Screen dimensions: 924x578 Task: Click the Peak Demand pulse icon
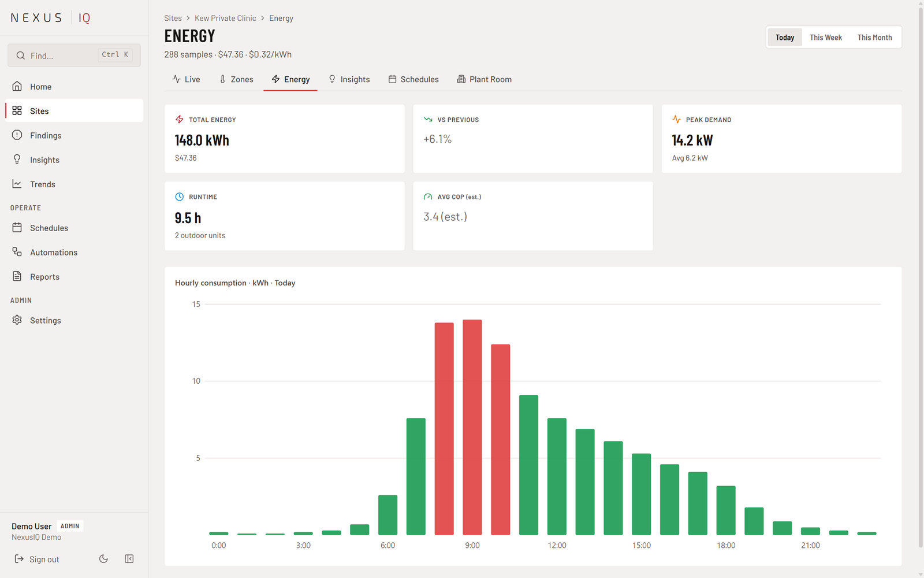(677, 120)
